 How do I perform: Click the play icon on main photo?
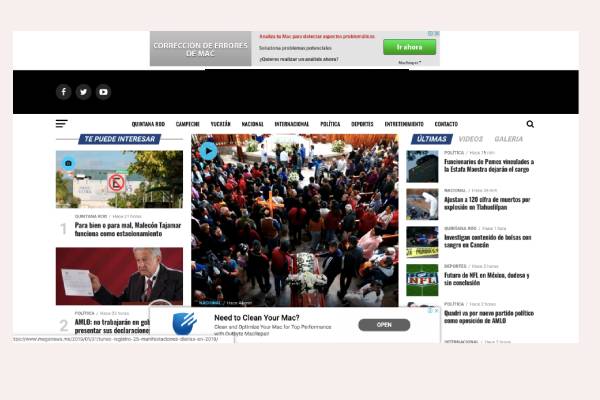(208, 151)
